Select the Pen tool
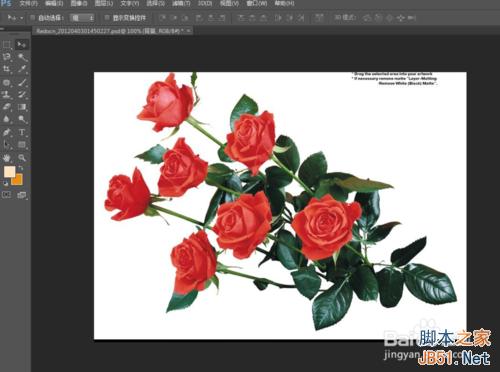500x372 pixels. [x=7, y=132]
